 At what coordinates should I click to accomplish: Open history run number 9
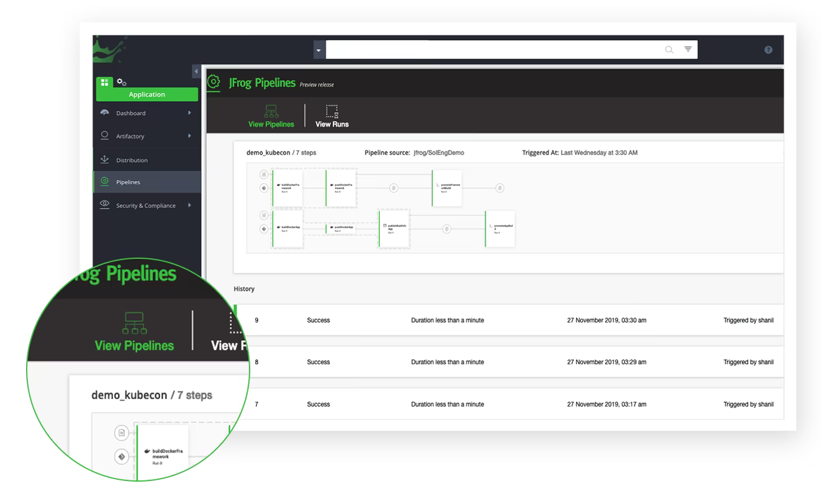[x=256, y=320]
